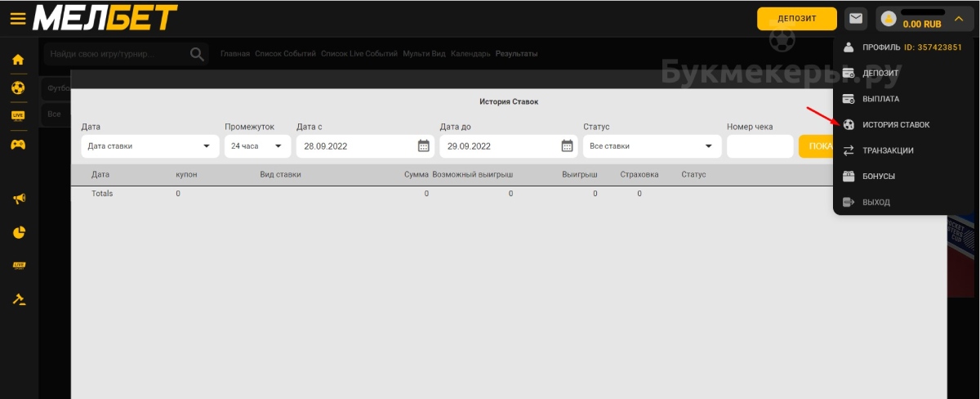Expand the '24 часа' interval dropdown

coord(257,146)
